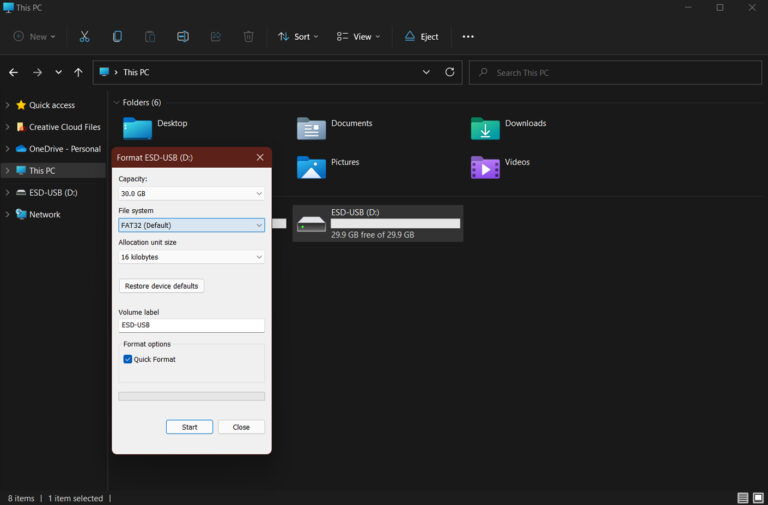Go up one folder with up arrow
Screen dimensions: 768x505
[x=78, y=72]
